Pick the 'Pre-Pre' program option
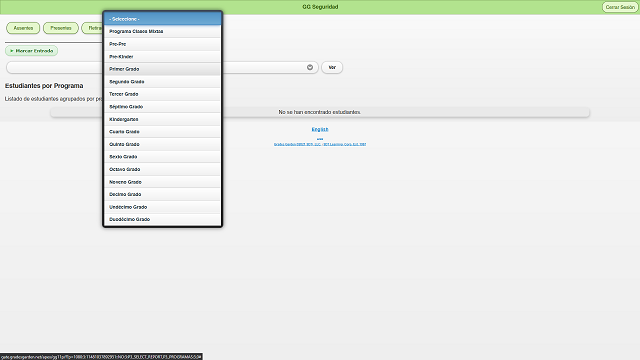Screen dimensions: 640x360 [162, 44]
